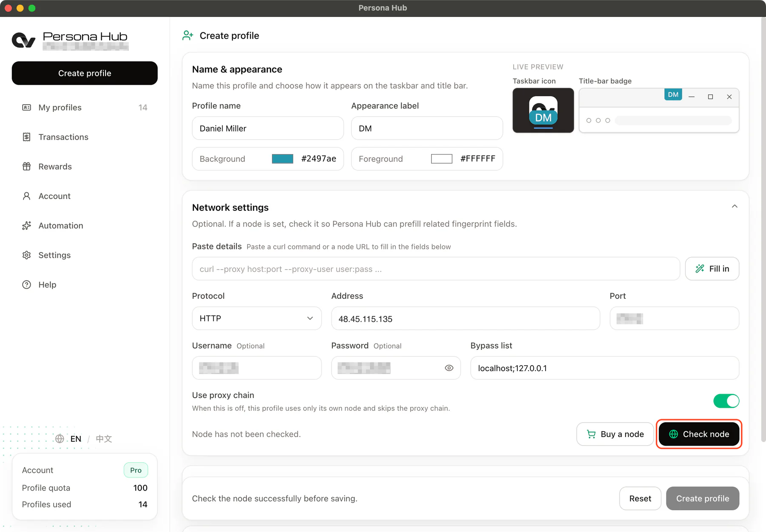The height and width of the screenshot is (532, 766).
Task: Click the black Create profile sidebar button
Action: [x=85, y=73]
